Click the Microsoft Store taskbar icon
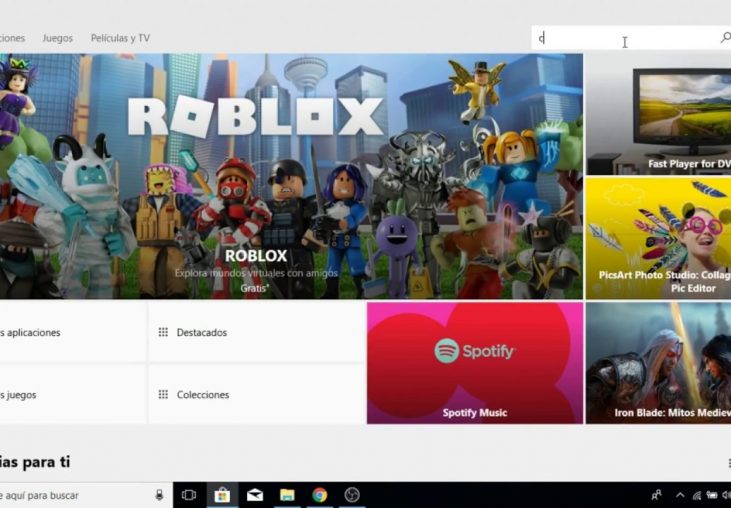This screenshot has height=508, width=731. point(222,495)
